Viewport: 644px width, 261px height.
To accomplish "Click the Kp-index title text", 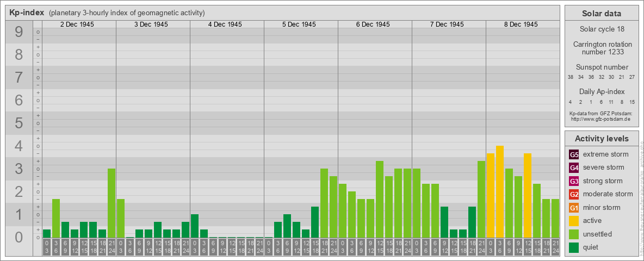I will click(27, 13).
